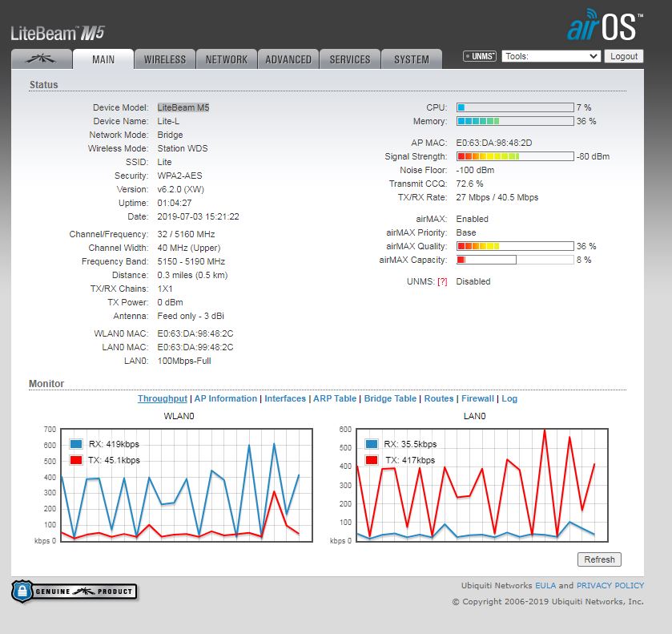
Task: Go to the SERVICES tab
Action: click(x=350, y=59)
